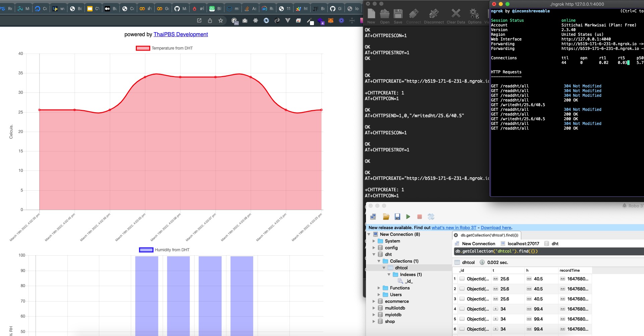This screenshot has height=336, width=644.
Task: Expand myiotdb database node
Action: pyautogui.click(x=374, y=315)
